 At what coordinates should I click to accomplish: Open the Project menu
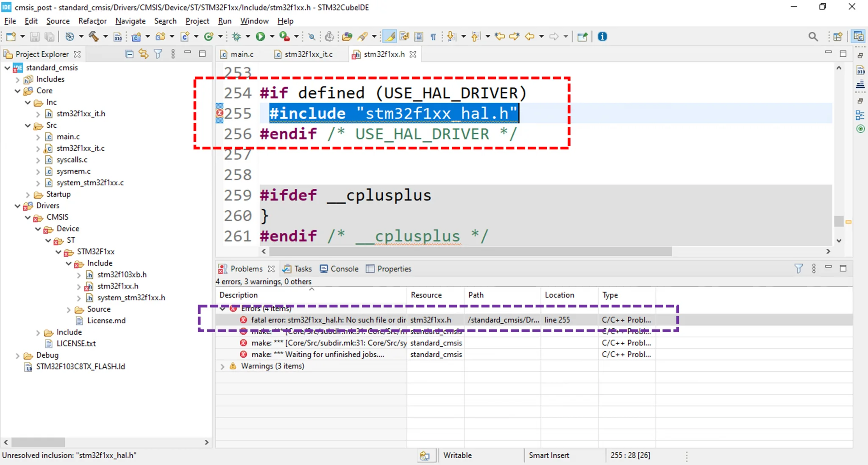coord(197,21)
